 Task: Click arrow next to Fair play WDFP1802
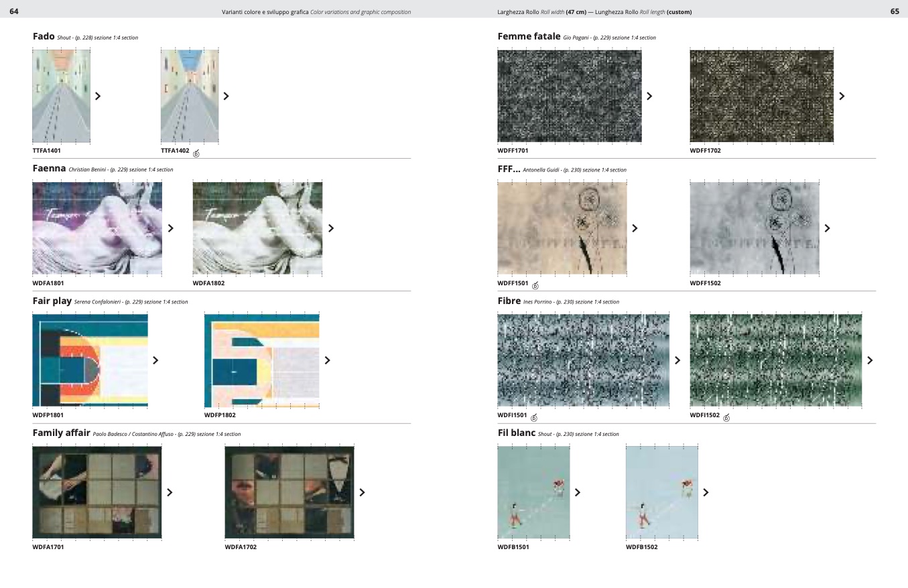point(328,360)
